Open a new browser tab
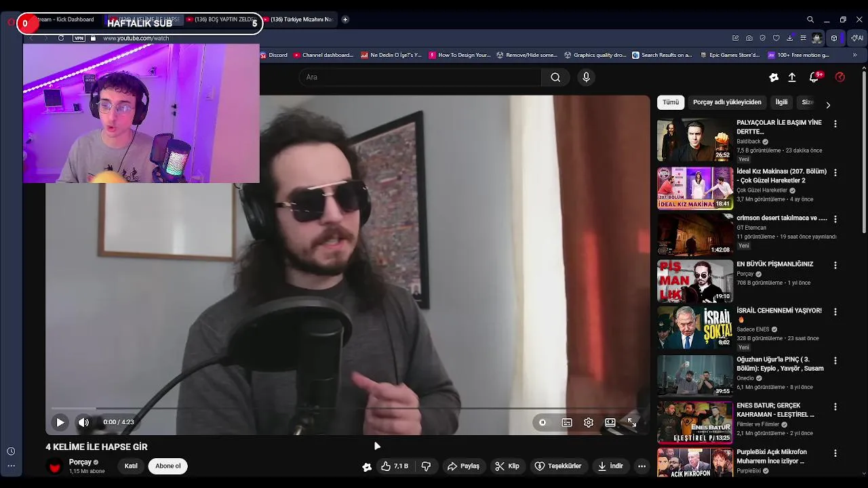Viewport: 868px width, 488px height. [345, 20]
